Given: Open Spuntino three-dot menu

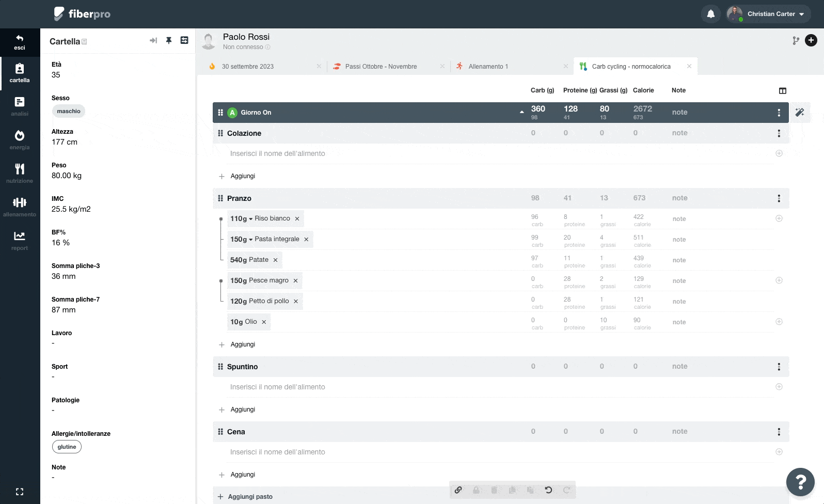Looking at the screenshot, I should coord(779,367).
